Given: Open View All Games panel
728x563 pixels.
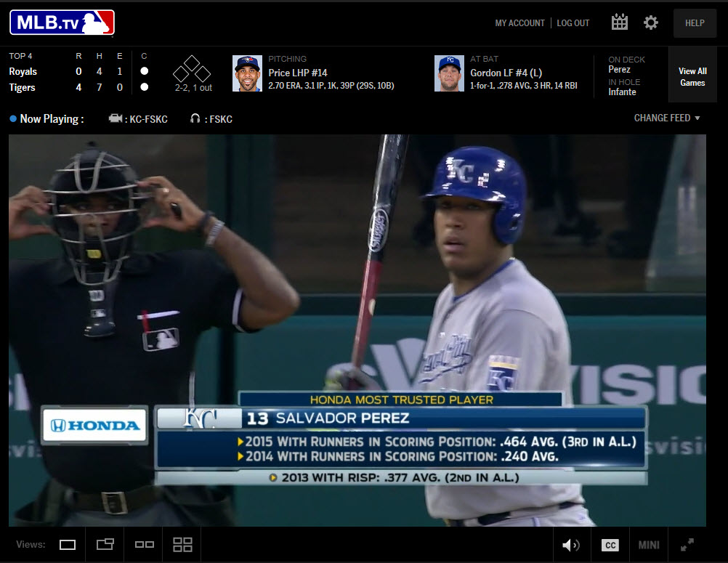Looking at the screenshot, I should pyautogui.click(x=692, y=76).
